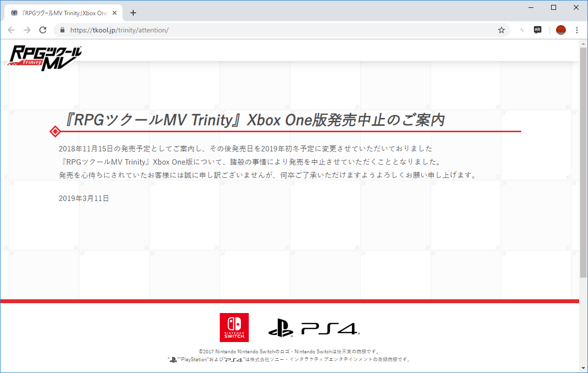
Task: Click the line starting '2018年11月15日の発売予定'
Action: click(246, 148)
